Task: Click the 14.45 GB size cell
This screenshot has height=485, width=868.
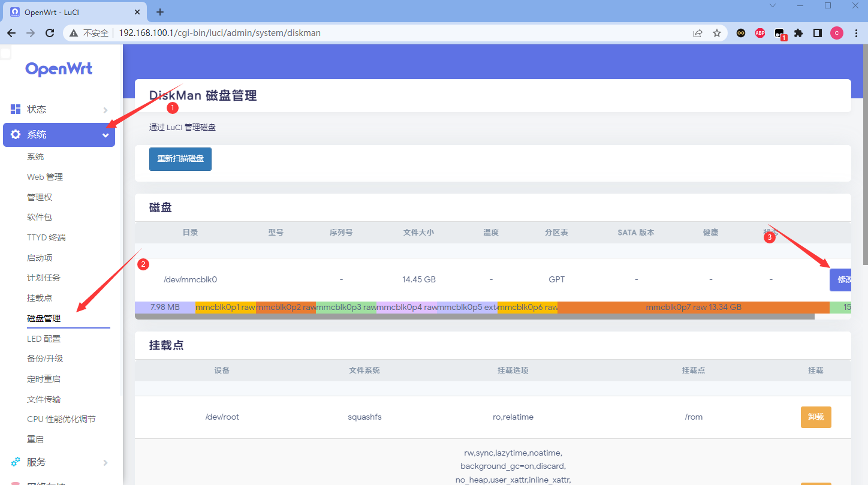Action: pyautogui.click(x=419, y=279)
